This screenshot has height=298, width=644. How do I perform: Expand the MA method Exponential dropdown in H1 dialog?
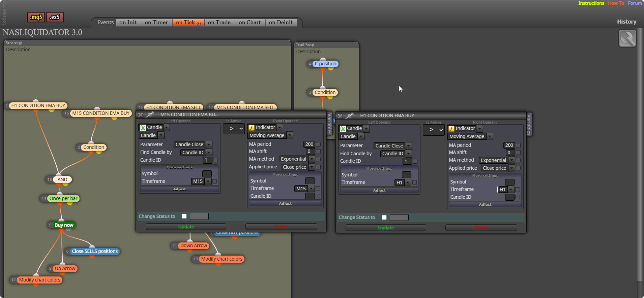497,160
